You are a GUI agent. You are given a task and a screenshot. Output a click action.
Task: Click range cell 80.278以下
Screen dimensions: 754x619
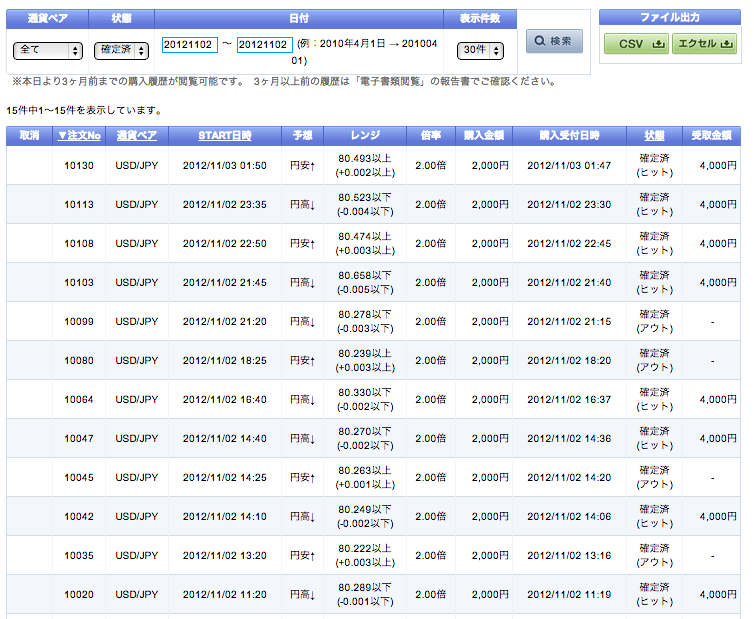(365, 321)
